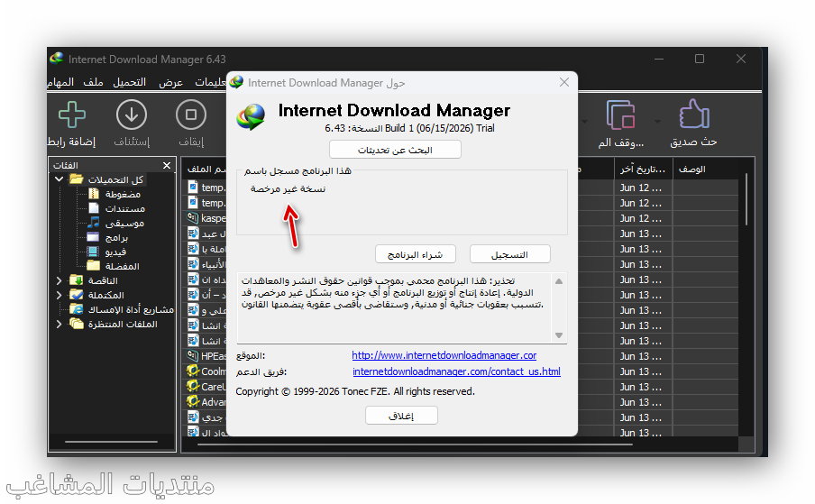Image resolution: width=815 pixels, height=504 pixels.
Task: Minimize the Internet Download Manager main window
Action: 658,59
